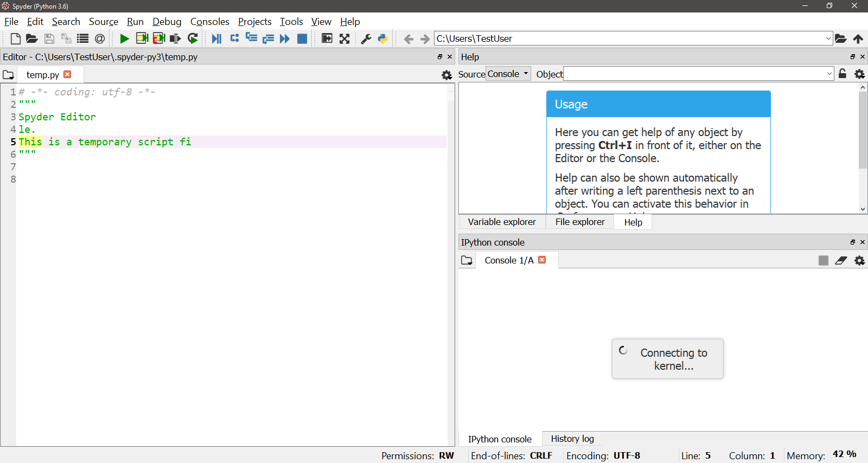Open the Browse tabs list icon
Screen dimensions: 868x463
coord(82,38)
